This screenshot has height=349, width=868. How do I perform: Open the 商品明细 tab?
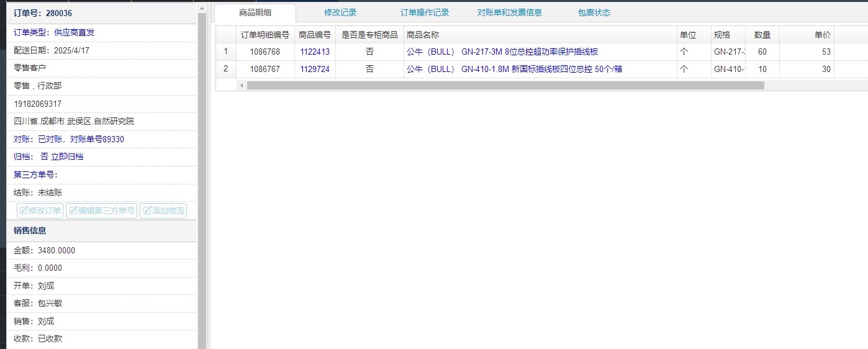255,13
